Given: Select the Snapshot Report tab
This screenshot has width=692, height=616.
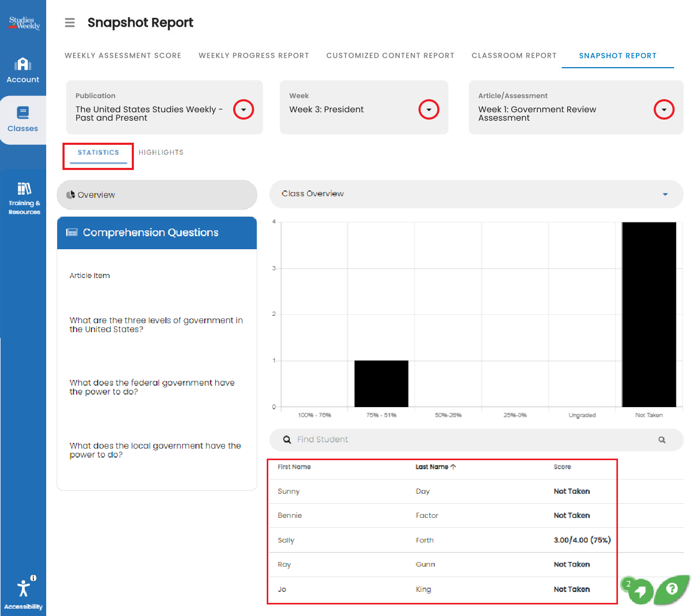Looking at the screenshot, I should click(x=618, y=56).
